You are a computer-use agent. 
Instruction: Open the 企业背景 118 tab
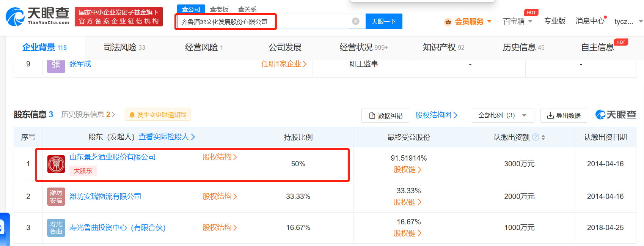[x=44, y=47]
